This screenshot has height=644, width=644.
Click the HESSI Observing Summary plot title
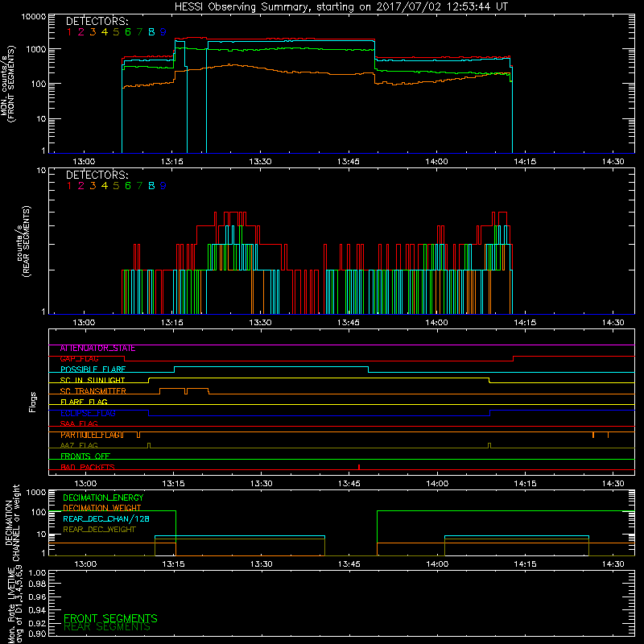coord(341,7)
